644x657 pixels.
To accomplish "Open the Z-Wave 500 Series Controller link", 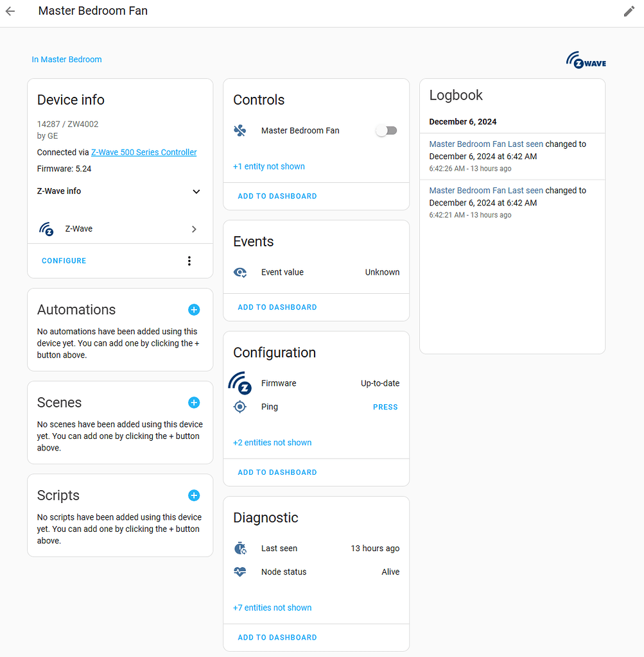I will coord(143,152).
